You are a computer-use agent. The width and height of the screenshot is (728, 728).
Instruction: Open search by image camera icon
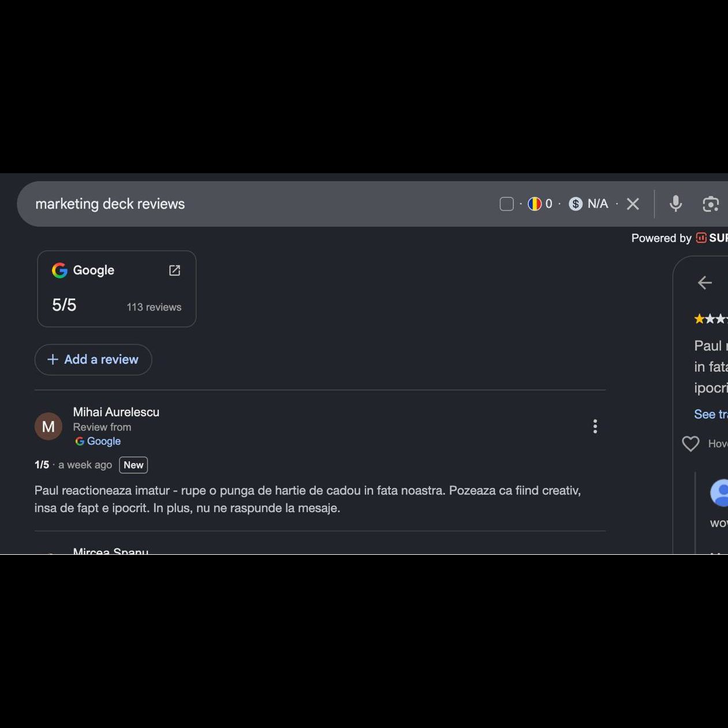click(711, 204)
